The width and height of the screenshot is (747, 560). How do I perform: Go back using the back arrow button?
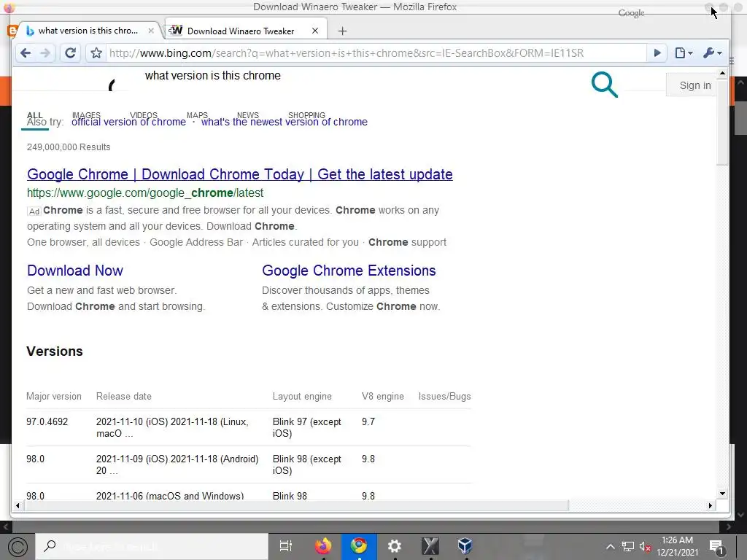[26, 52]
